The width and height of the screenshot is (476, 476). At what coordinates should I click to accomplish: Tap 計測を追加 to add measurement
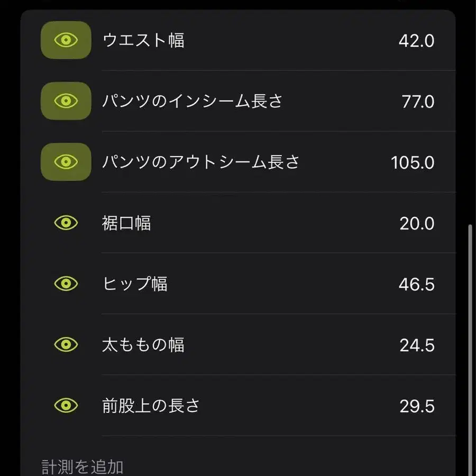[83, 466]
